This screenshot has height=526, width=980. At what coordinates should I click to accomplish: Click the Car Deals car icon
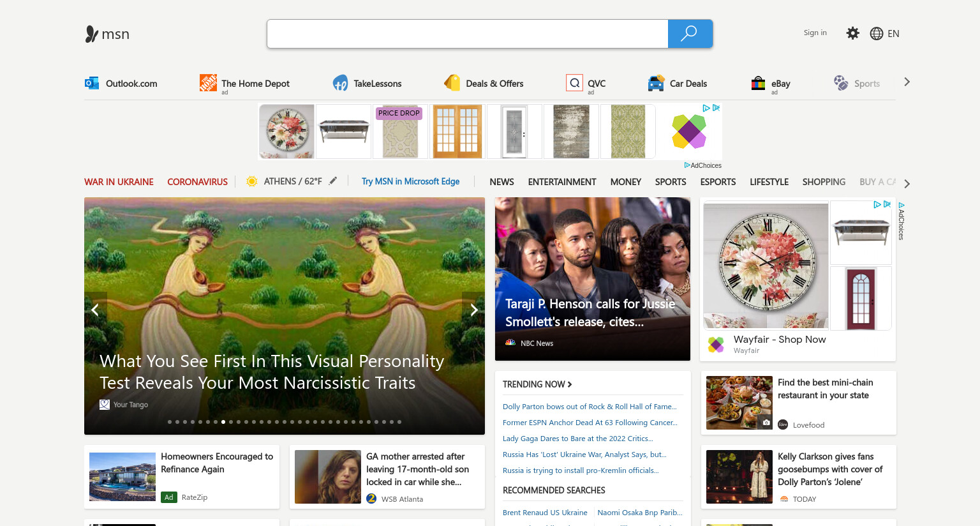point(656,83)
